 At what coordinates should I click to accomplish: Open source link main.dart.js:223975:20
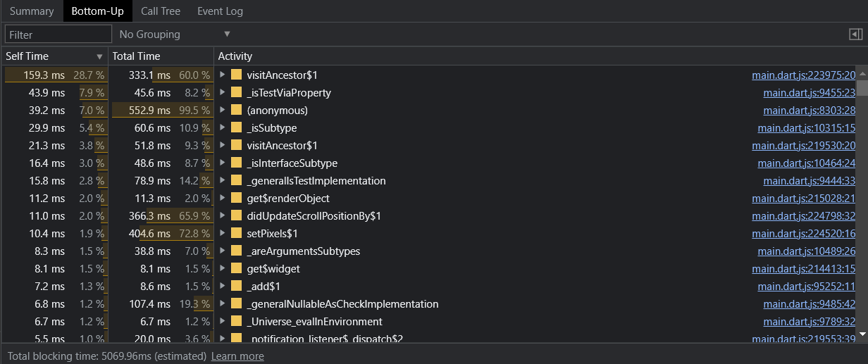click(803, 75)
